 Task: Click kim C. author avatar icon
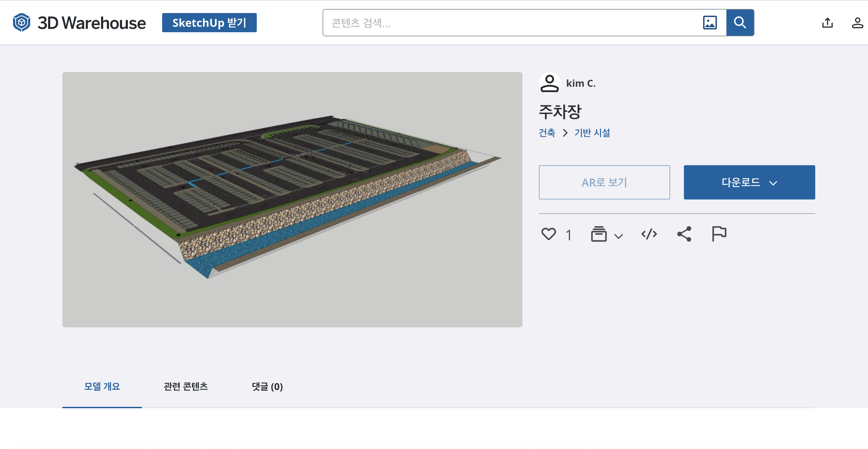point(550,83)
